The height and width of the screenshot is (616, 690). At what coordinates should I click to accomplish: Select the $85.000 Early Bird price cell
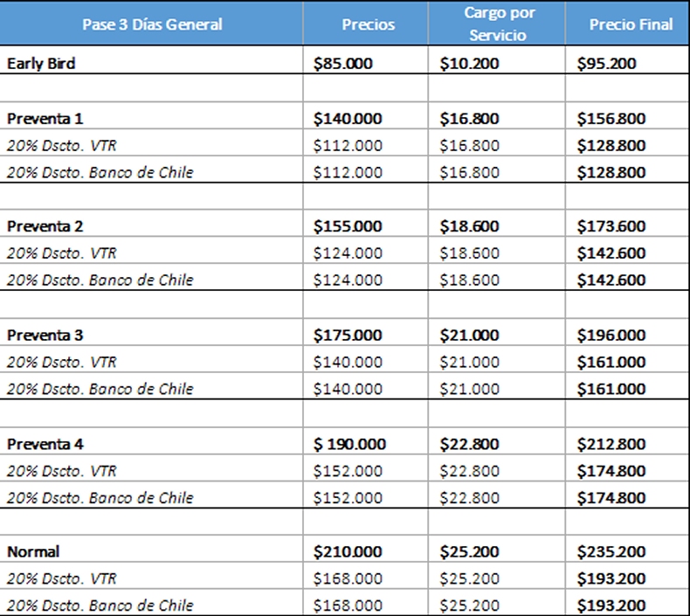coord(348,63)
